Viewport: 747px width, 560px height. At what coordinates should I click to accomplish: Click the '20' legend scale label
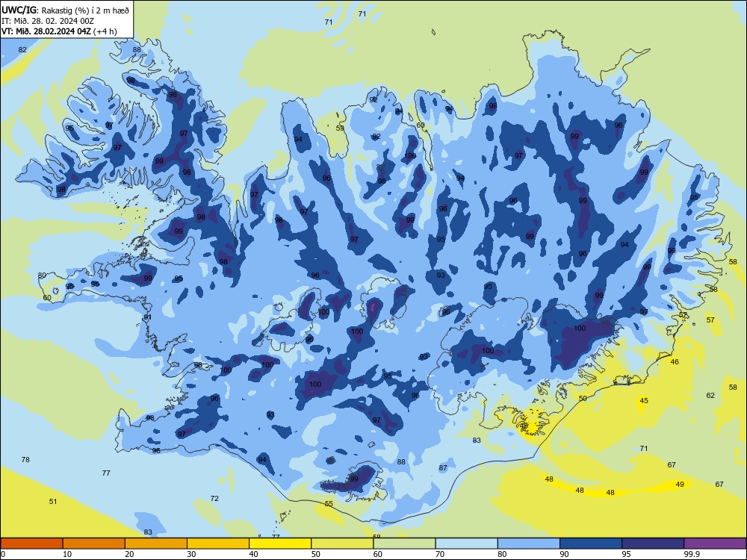coord(129,554)
